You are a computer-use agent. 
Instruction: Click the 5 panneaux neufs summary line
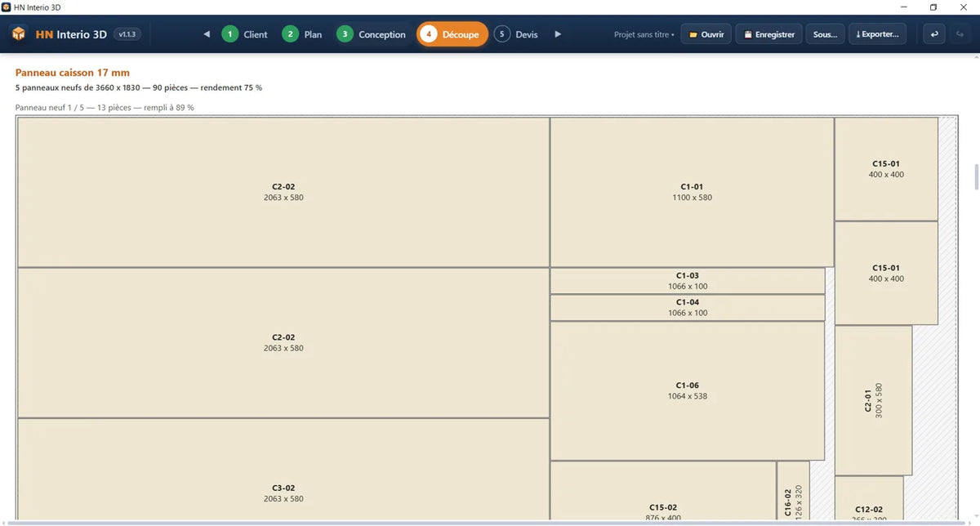[x=139, y=87]
